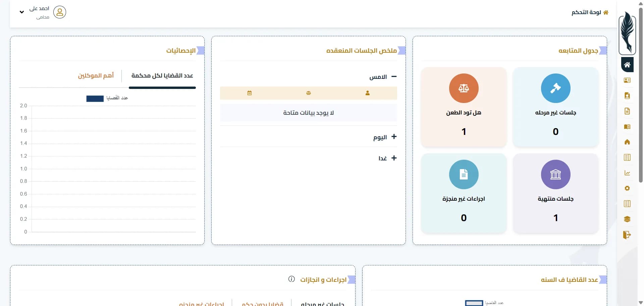Open the file document icon in the sidebar
644x306 pixels.
point(627,111)
